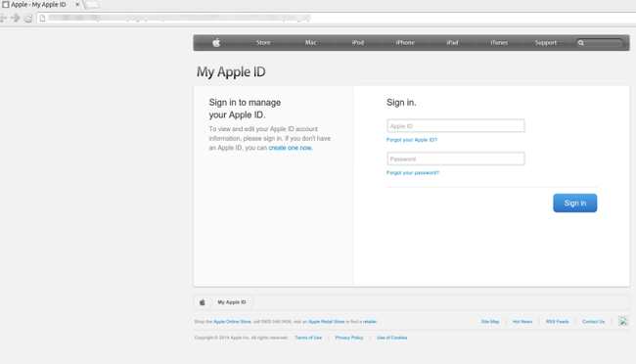Click into the Apple ID input field

pyautogui.click(x=456, y=126)
